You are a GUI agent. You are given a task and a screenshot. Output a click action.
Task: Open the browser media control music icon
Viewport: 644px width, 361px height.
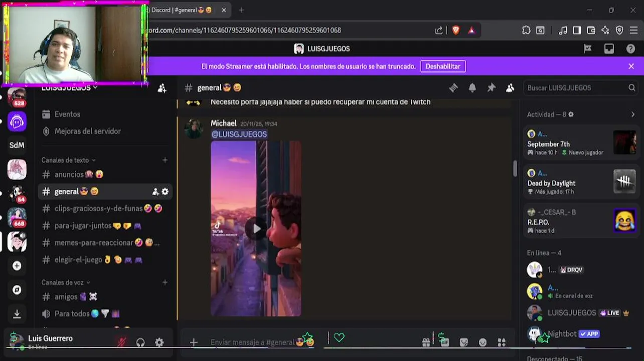click(563, 30)
